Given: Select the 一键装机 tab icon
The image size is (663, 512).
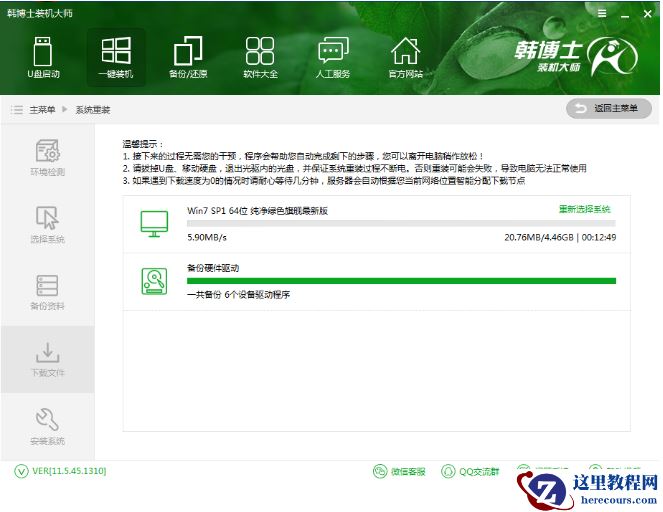Looking at the screenshot, I should point(116,51).
